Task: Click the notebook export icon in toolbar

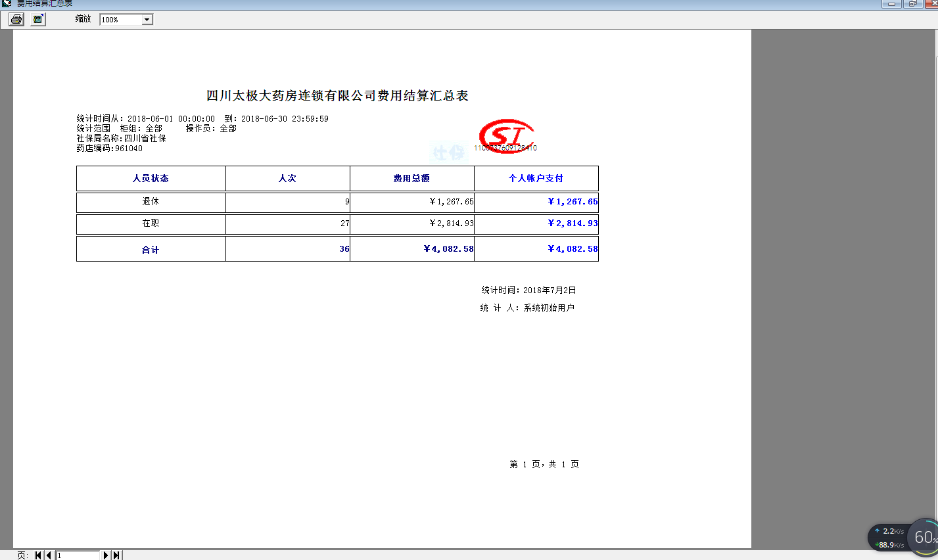Action: (x=38, y=19)
